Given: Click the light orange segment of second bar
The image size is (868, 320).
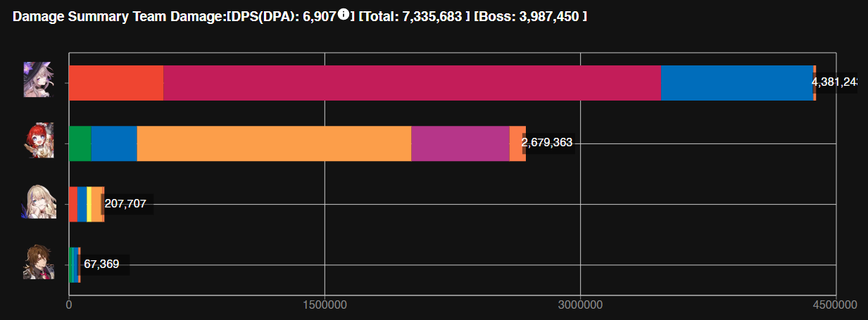Looking at the screenshot, I should (x=274, y=143).
